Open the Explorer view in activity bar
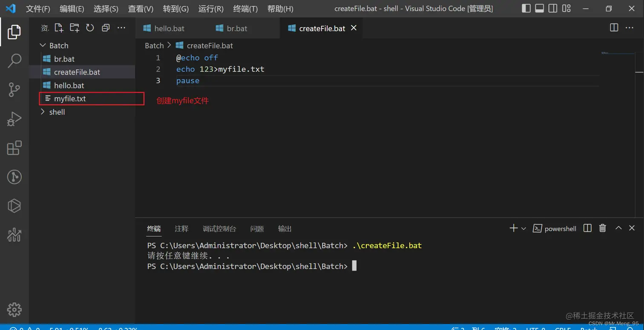Viewport: 644px width, 330px height. coord(14,32)
